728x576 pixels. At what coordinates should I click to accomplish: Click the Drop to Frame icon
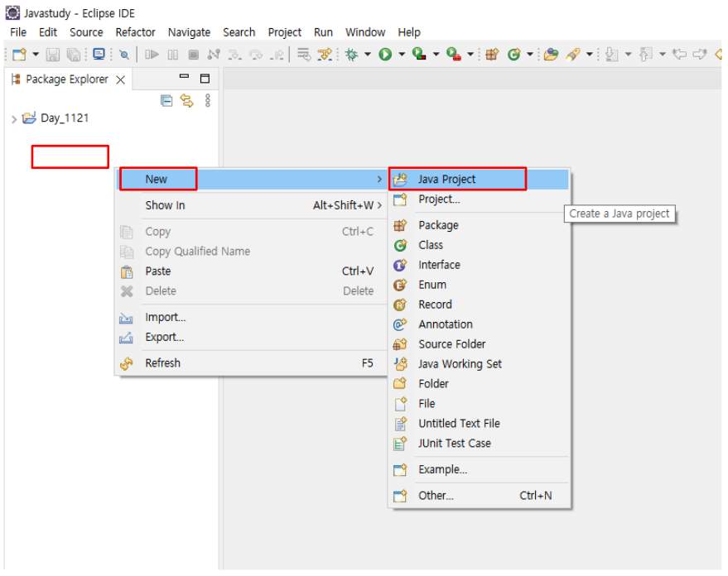pos(304,55)
